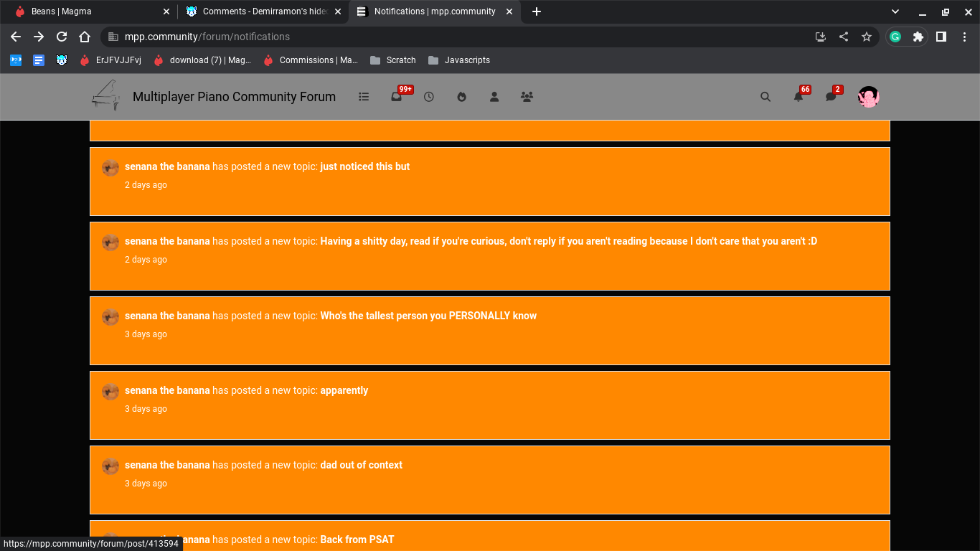This screenshot has width=980, height=551.
Task: Open the Commissions | Ma... bookmark
Action: [x=311, y=60]
